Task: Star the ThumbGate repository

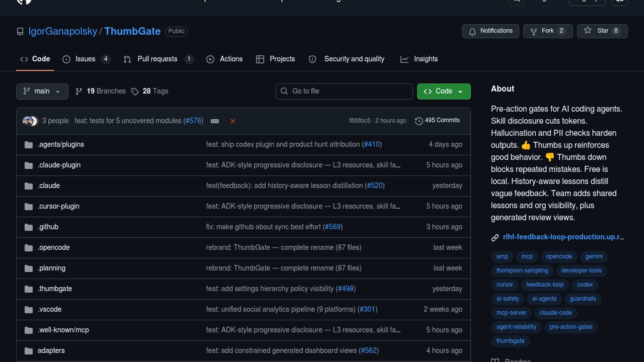Action: [602, 31]
